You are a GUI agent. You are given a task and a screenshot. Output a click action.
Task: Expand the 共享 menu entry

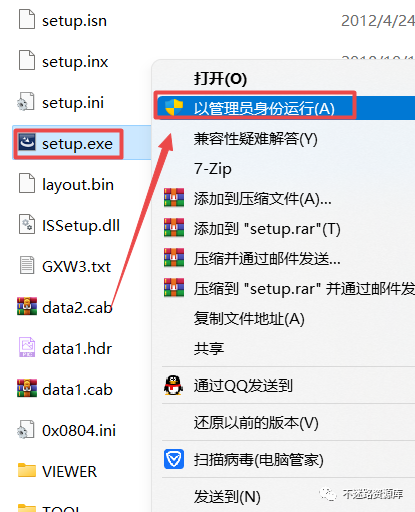(209, 348)
